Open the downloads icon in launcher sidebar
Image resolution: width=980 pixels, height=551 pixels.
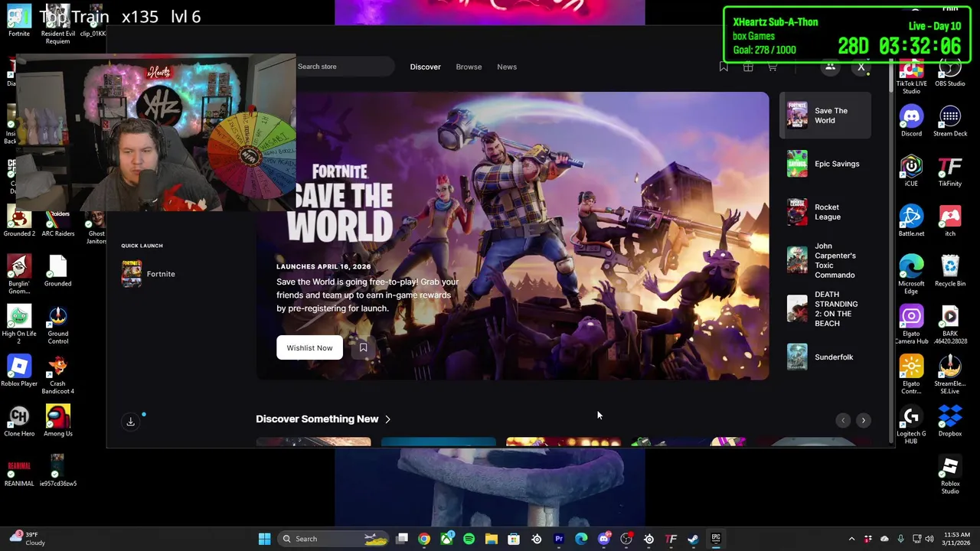tap(131, 422)
